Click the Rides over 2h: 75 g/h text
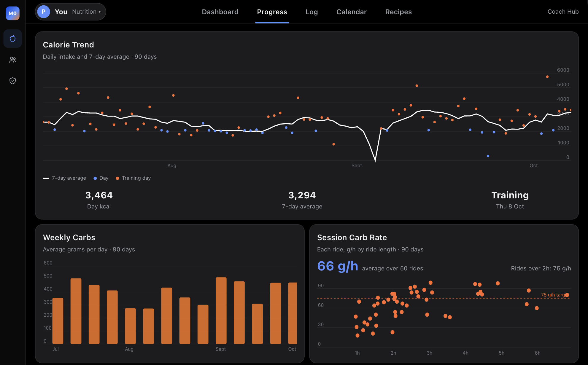Image resolution: width=588 pixels, height=365 pixels. point(541,268)
